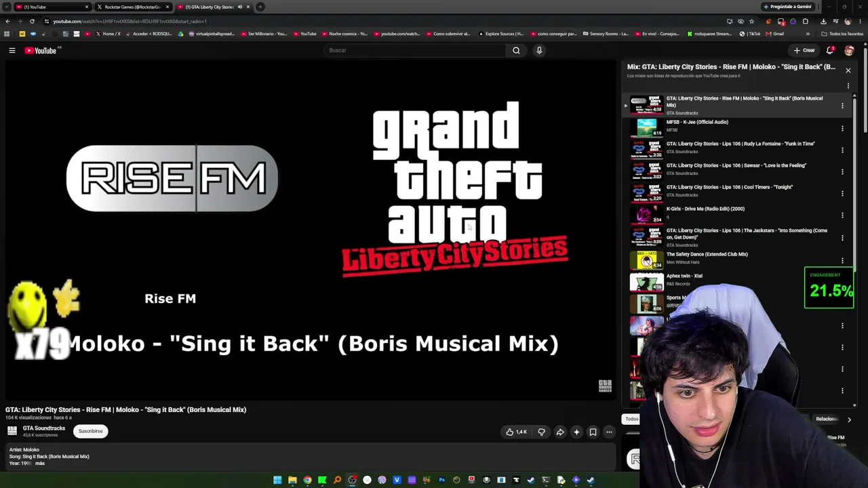Expand the description with the "más" link
The height and width of the screenshot is (488, 868).
[x=39, y=464]
